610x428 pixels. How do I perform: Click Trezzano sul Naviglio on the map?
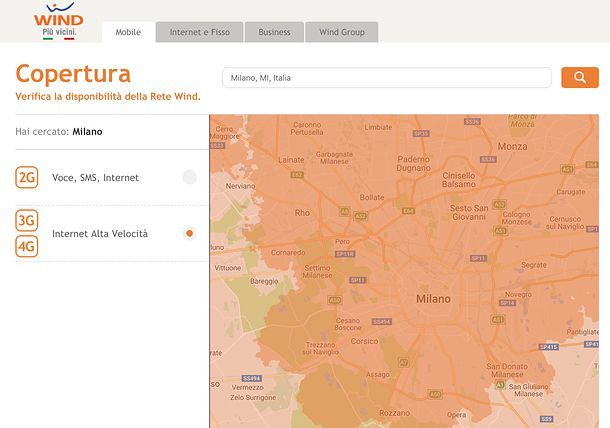point(321,348)
